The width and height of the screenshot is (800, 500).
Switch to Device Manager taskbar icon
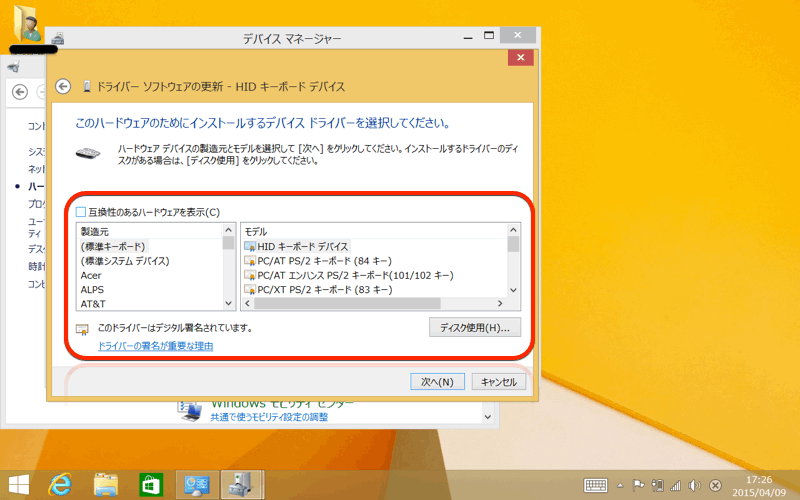click(x=240, y=484)
